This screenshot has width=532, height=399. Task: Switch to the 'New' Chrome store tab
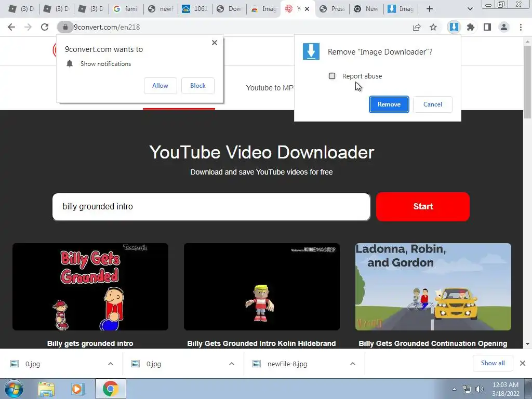366,9
